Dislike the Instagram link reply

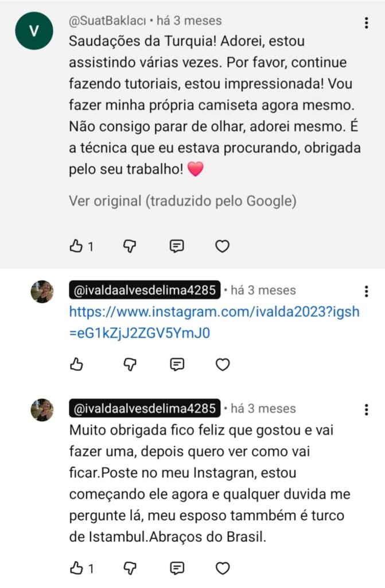click(130, 365)
